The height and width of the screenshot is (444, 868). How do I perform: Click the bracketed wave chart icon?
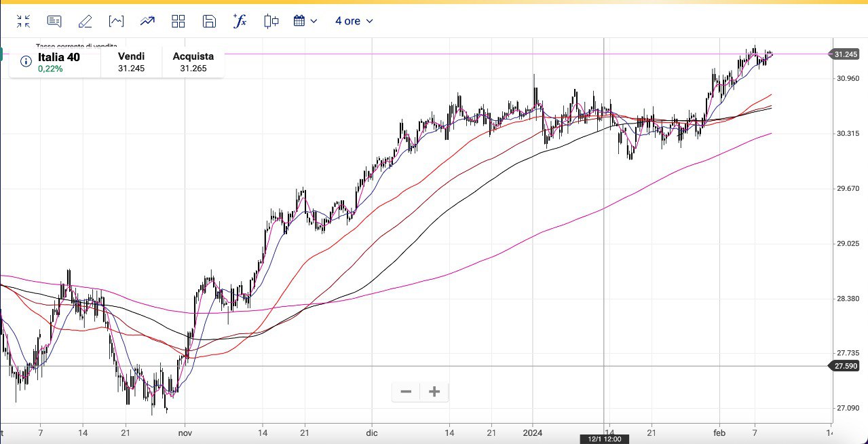pos(116,21)
